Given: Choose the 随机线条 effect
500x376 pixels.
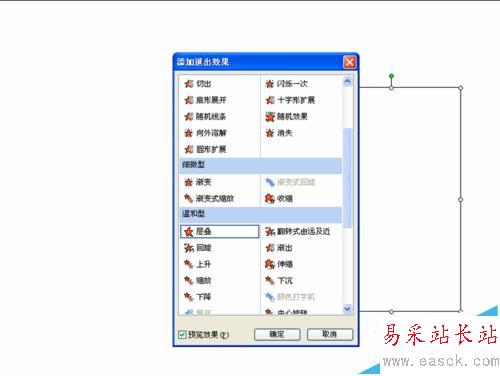Looking at the screenshot, I should coord(205,117).
